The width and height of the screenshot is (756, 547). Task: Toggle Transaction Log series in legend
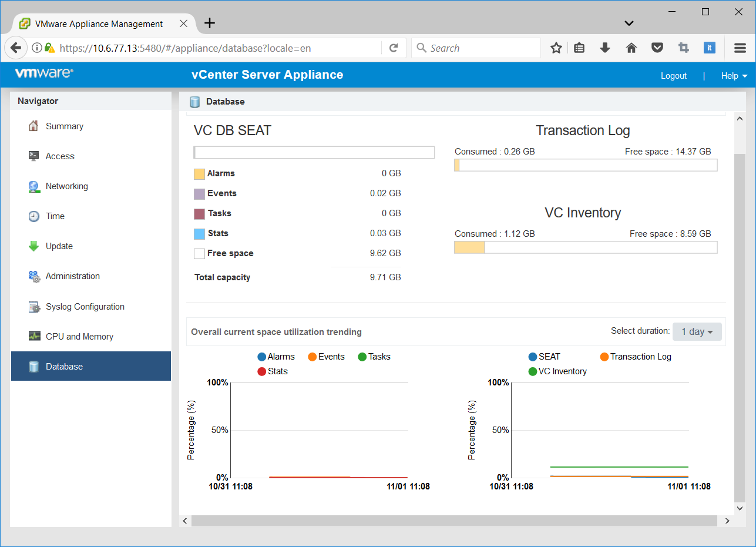point(636,357)
